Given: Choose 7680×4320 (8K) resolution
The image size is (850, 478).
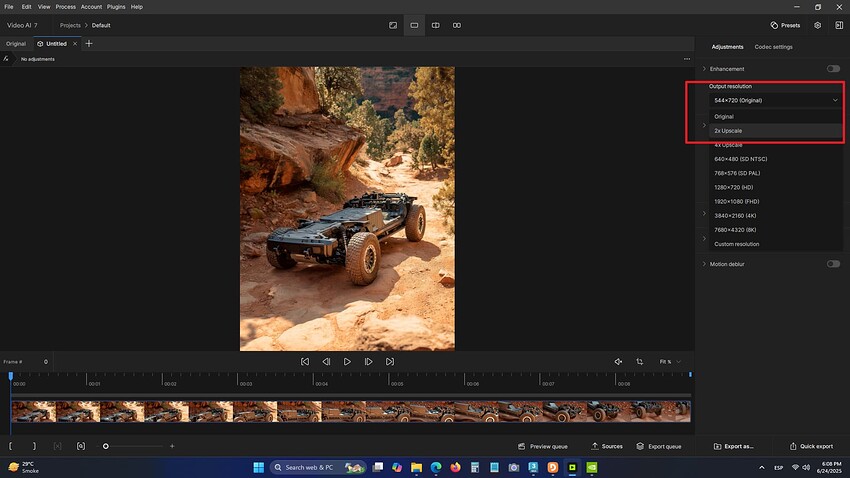Looking at the screenshot, I should (x=776, y=229).
